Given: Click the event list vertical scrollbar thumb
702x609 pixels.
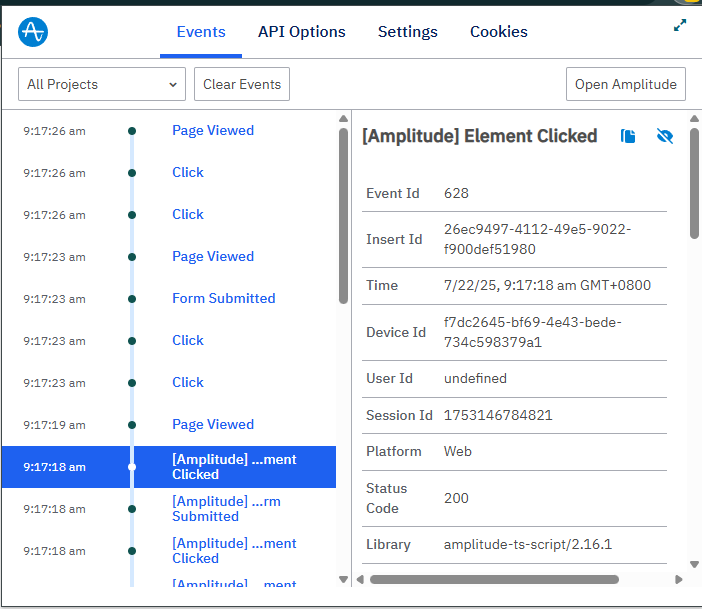Looking at the screenshot, I should tap(343, 216).
